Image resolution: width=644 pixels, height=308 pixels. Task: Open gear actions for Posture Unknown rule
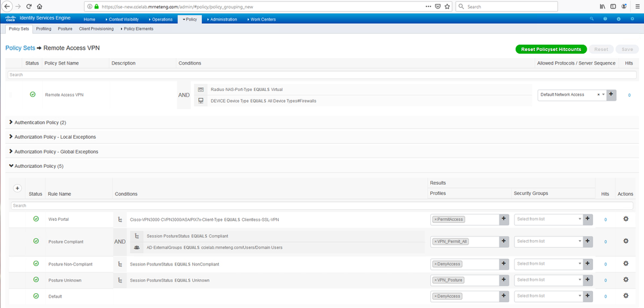tap(625, 280)
